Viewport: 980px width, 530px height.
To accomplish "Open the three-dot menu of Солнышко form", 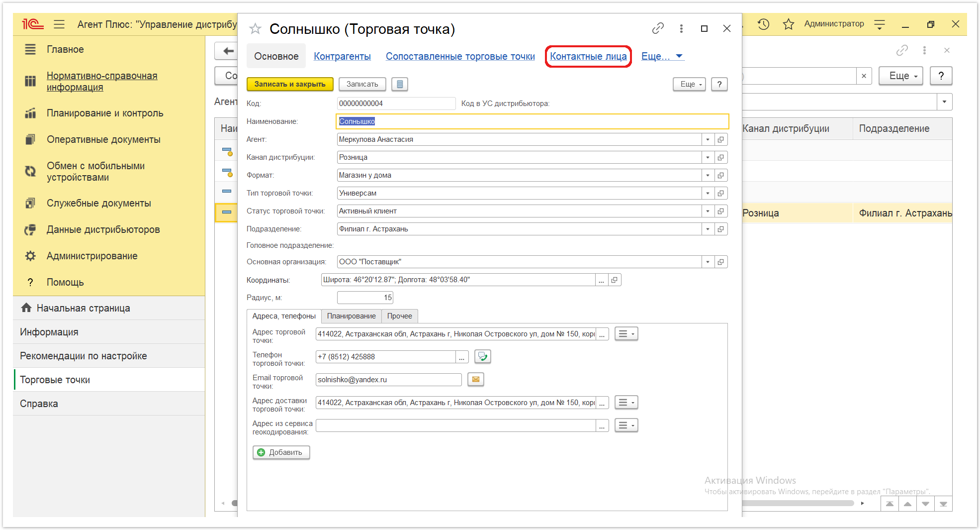I will 681,28.
